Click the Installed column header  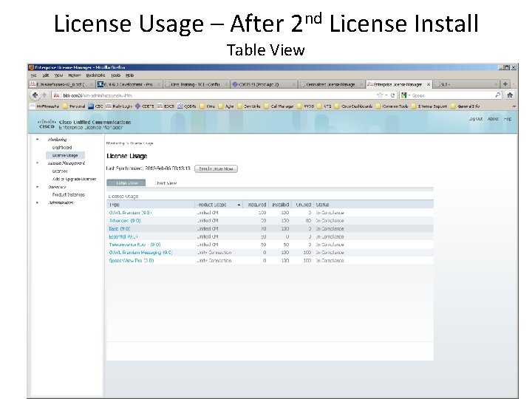tap(280, 205)
